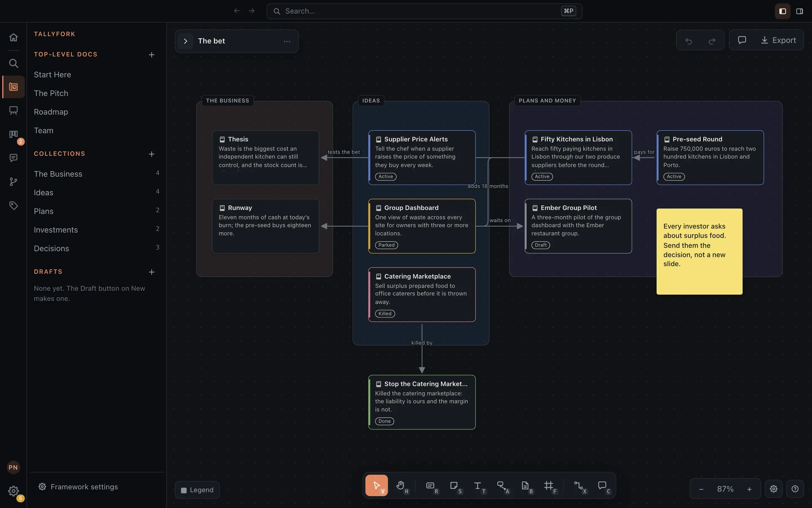Open settings gear with badge 5
This screenshot has height=508, width=812.
click(x=13, y=491)
